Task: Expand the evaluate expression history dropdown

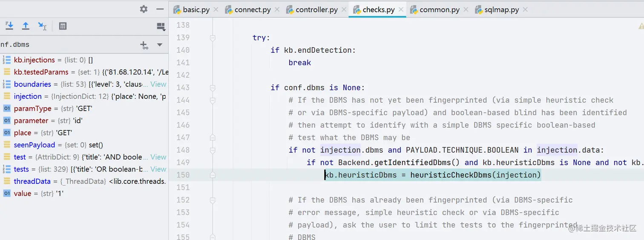Action: (160, 45)
